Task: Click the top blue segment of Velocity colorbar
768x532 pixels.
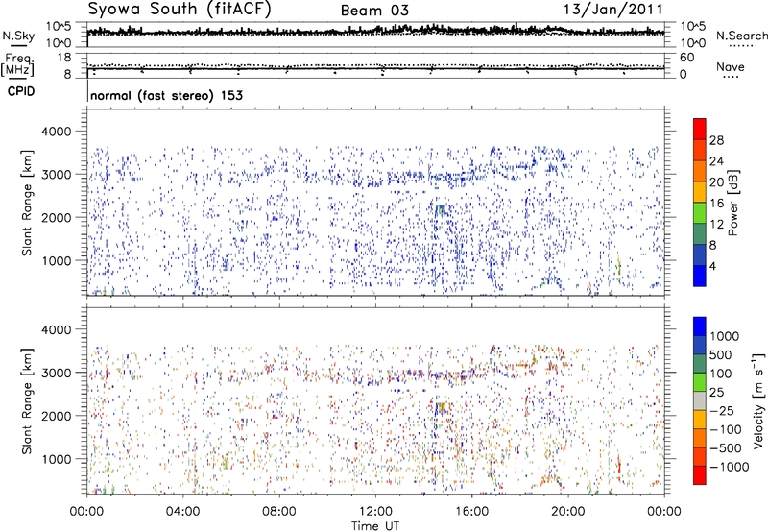Action: (x=700, y=326)
